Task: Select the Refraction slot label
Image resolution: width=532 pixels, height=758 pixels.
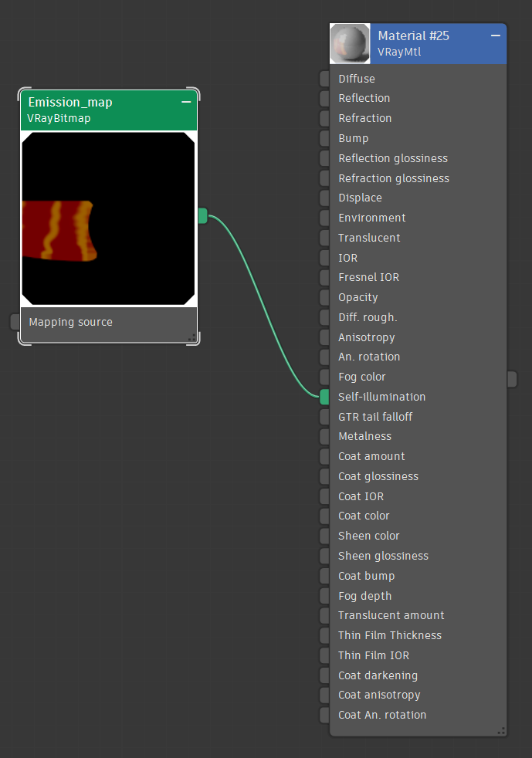Action: tap(364, 118)
